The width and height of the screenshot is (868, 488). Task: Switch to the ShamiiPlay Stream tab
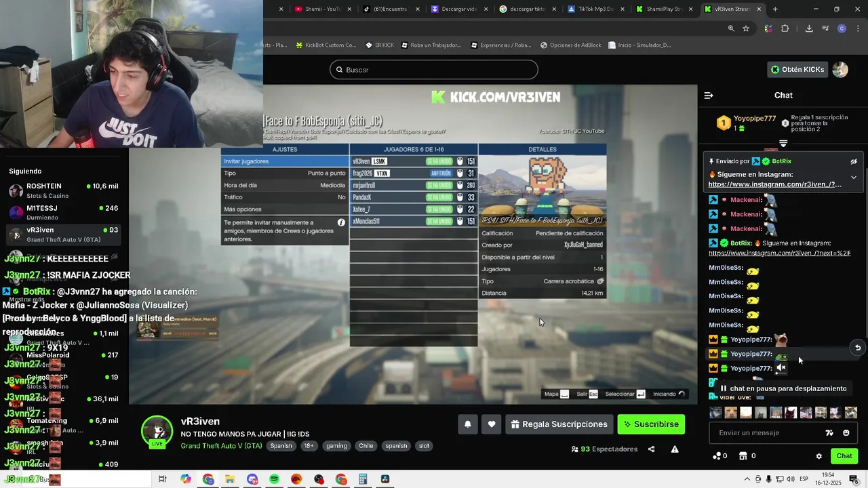coord(663,9)
